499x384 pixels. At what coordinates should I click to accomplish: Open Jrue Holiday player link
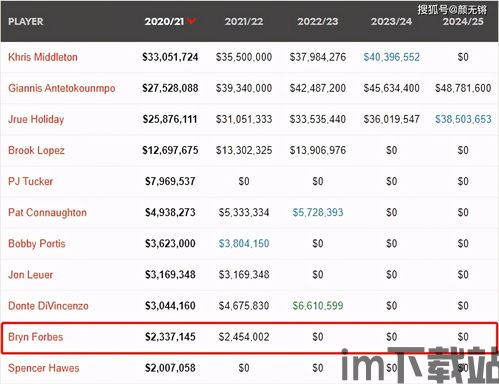click(36, 119)
